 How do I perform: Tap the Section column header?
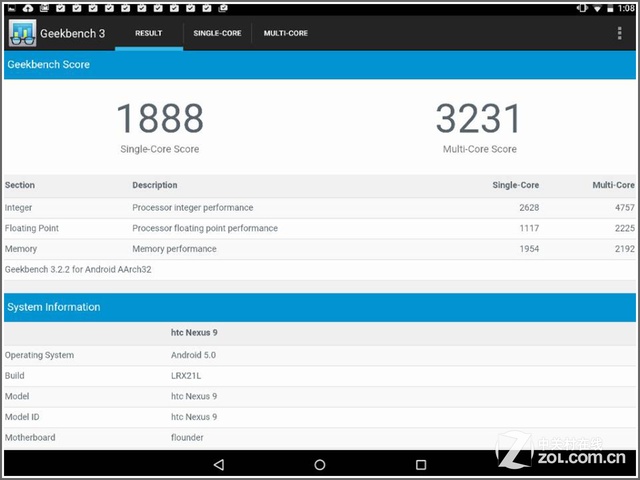pos(20,185)
